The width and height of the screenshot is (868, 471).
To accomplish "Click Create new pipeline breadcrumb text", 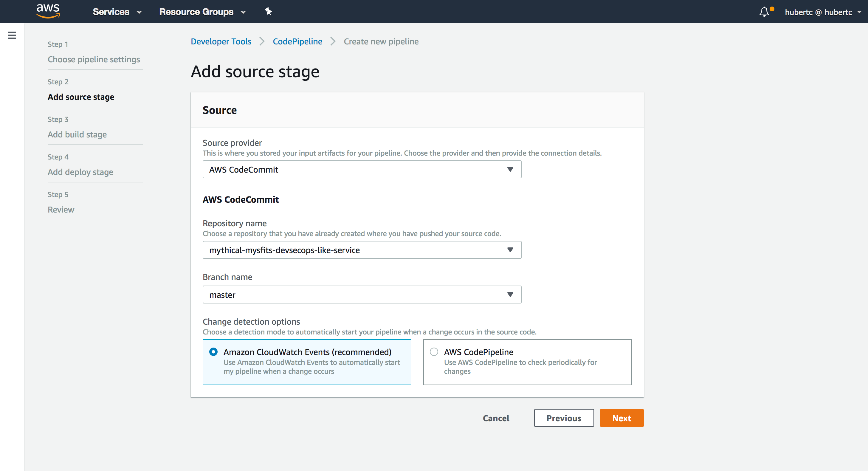I will pos(381,41).
